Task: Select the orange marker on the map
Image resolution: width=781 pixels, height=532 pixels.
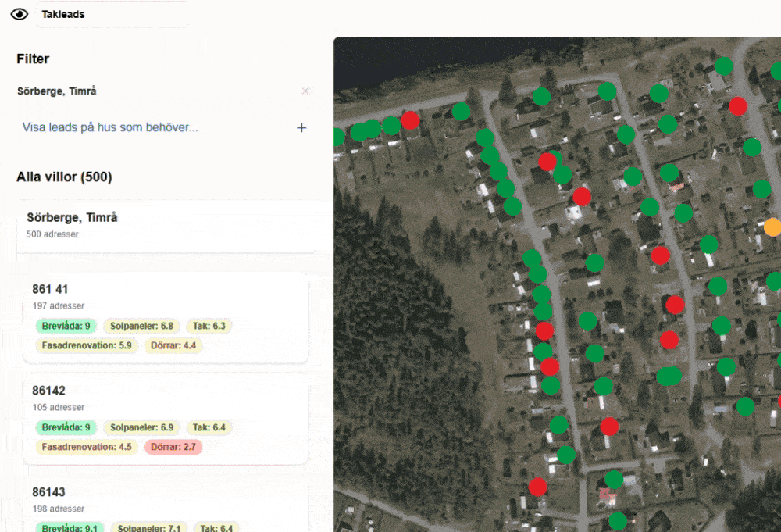Action: (x=773, y=227)
